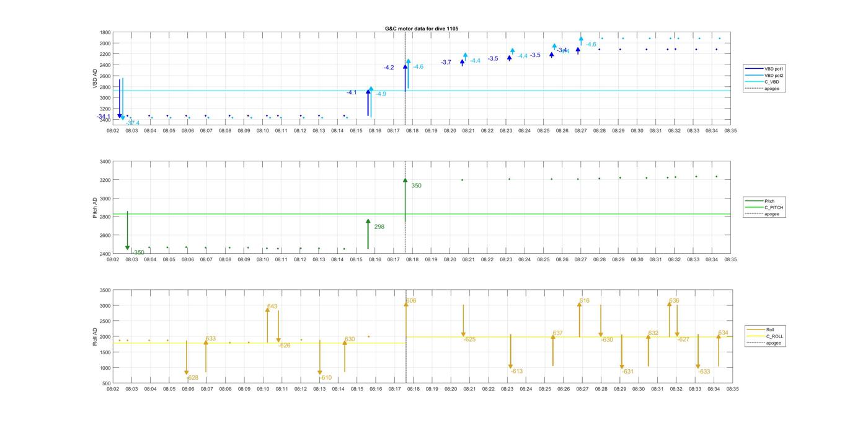This screenshot has height=430, width=868.
Task: Click the '643' roll data label
Action: coord(272,307)
